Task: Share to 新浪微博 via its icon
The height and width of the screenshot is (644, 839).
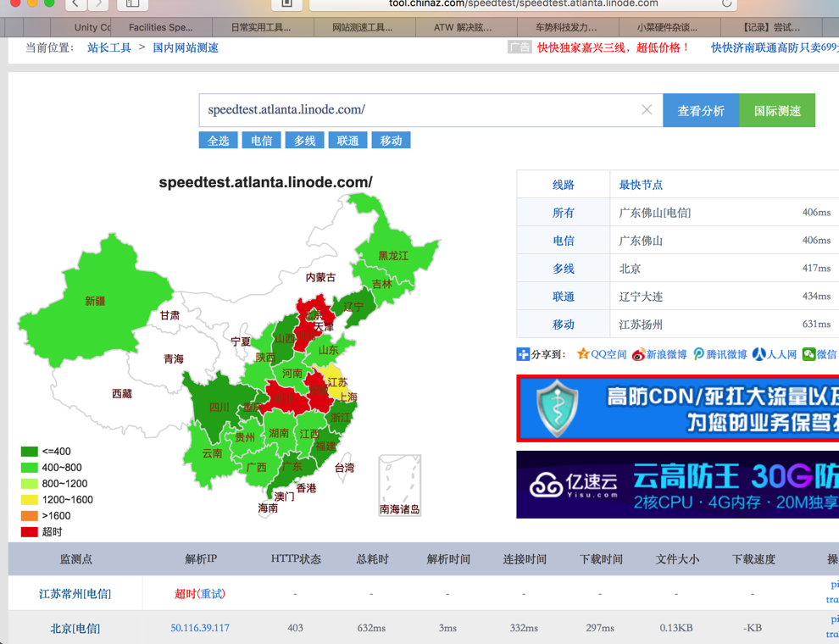Action: (638, 355)
